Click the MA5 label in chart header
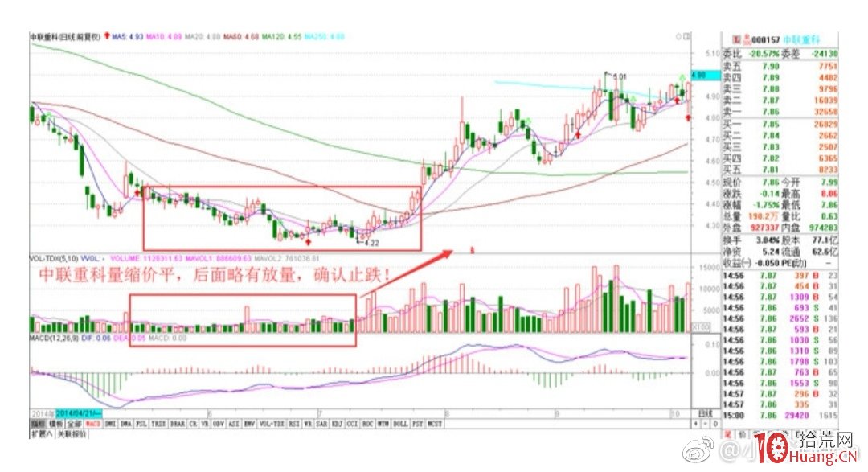Screen dimensions: 868x472 (127, 37)
